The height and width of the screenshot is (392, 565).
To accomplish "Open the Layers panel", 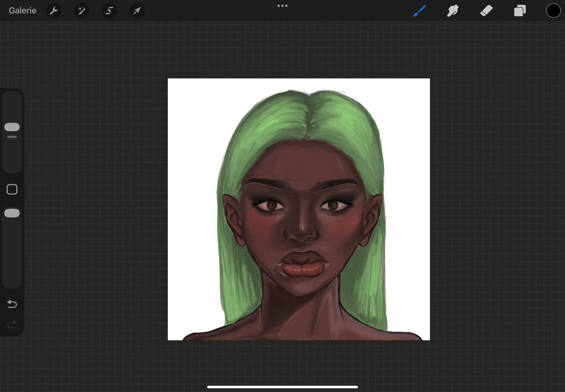I will click(x=520, y=10).
